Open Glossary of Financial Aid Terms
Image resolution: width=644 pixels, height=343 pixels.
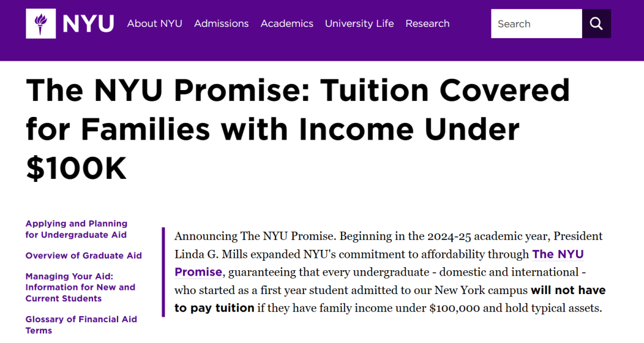pos(81,325)
